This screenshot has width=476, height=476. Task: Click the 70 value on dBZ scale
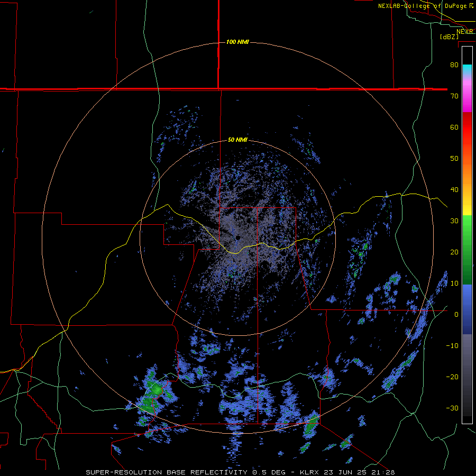[x=454, y=96]
